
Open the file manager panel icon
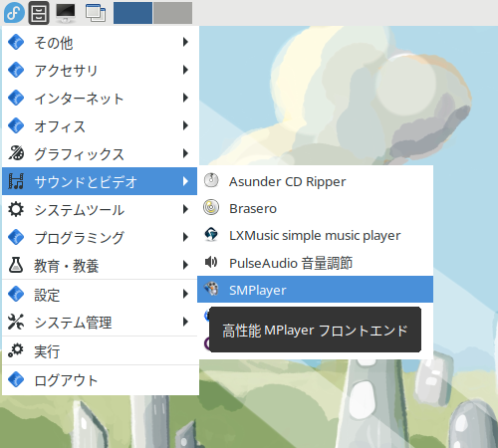tap(39, 13)
